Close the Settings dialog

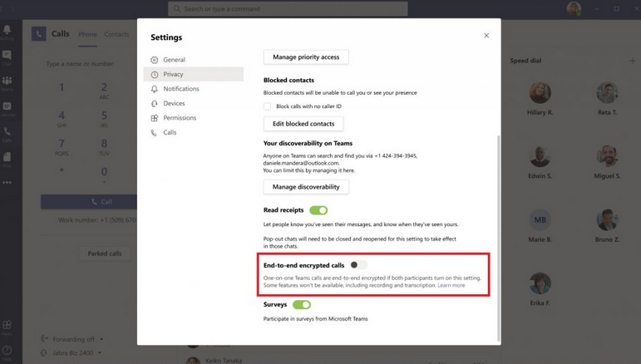pyautogui.click(x=486, y=36)
